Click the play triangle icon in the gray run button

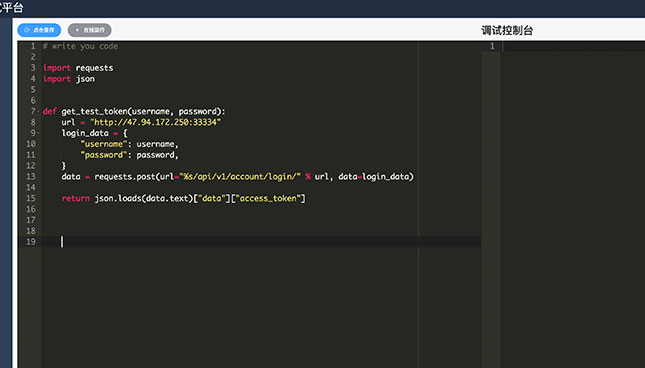pyautogui.click(x=77, y=30)
